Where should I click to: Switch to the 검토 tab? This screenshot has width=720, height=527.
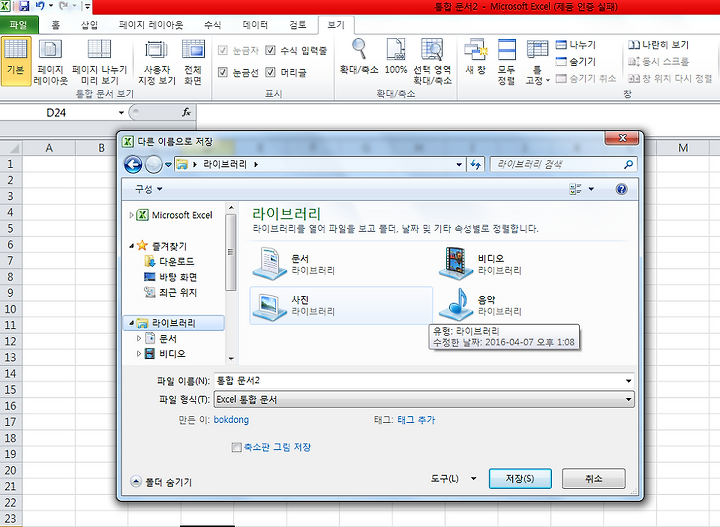click(x=298, y=25)
